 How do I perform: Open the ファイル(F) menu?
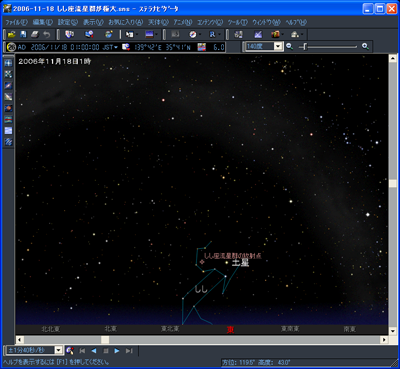(x=16, y=22)
